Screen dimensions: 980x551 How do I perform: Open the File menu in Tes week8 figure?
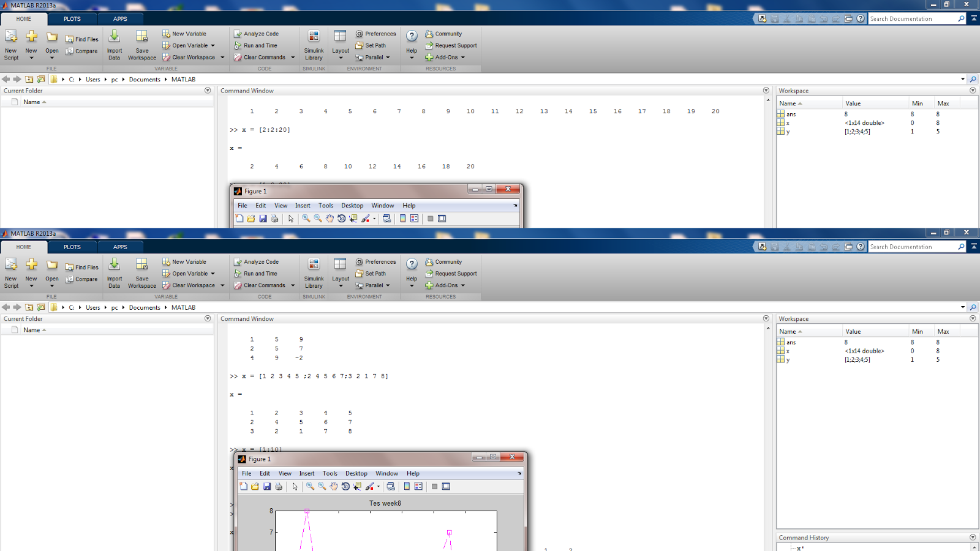tap(247, 473)
